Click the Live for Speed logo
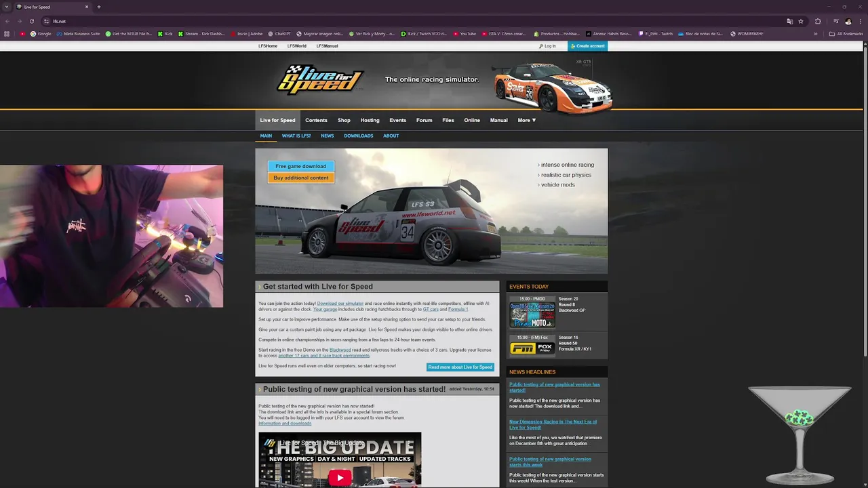Screen dimensions: 868x488 tap(320, 79)
